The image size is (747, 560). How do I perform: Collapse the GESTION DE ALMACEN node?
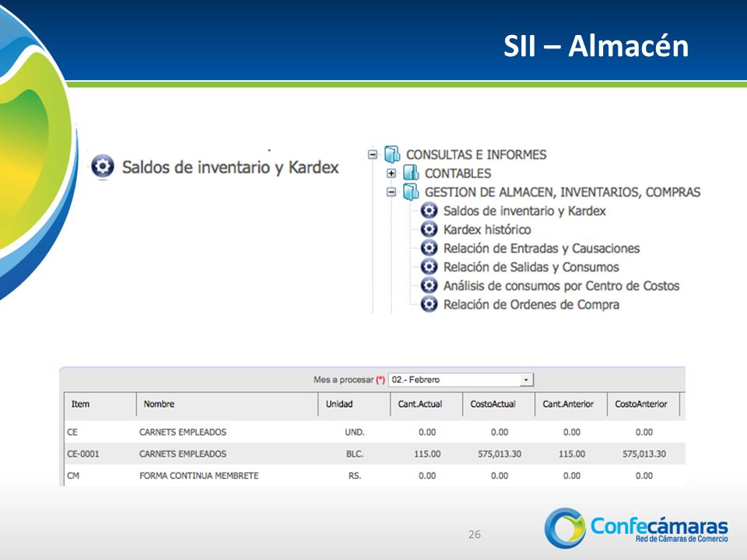pos(391,192)
